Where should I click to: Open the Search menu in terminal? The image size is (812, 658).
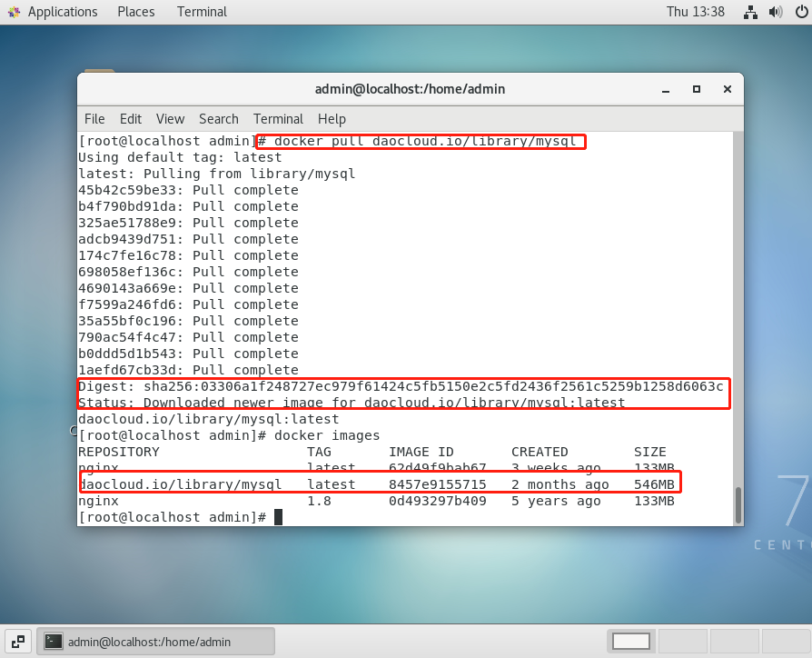pyautogui.click(x=219, y=119)
